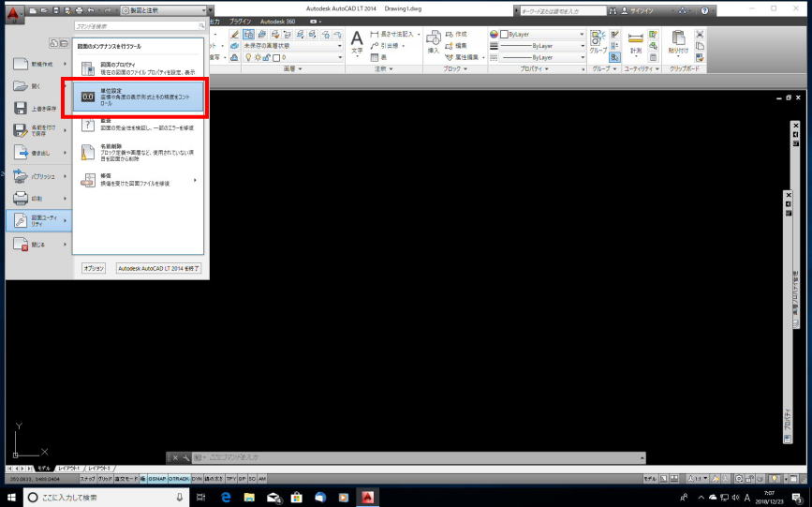Image resolution: width=812 pixels, height=507 pixels.
Task: Click the 貼り付け paste tool
Action: (x=678, y=42)
